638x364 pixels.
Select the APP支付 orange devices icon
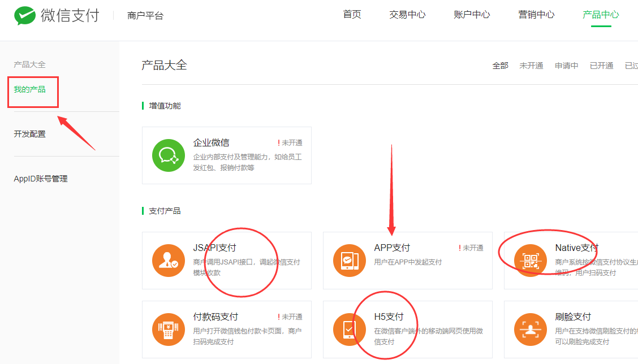coord(350,261)
